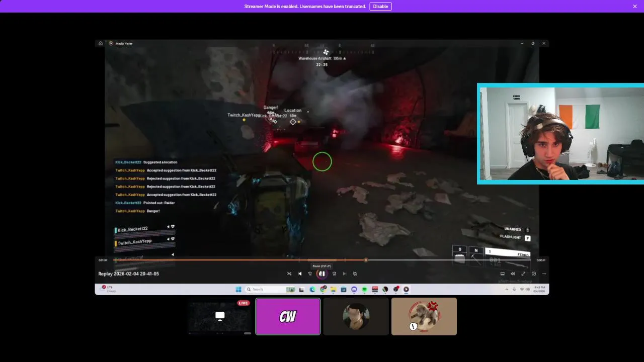Click the FLASHLIGHT label in the HUD

[x=510, y=236]
